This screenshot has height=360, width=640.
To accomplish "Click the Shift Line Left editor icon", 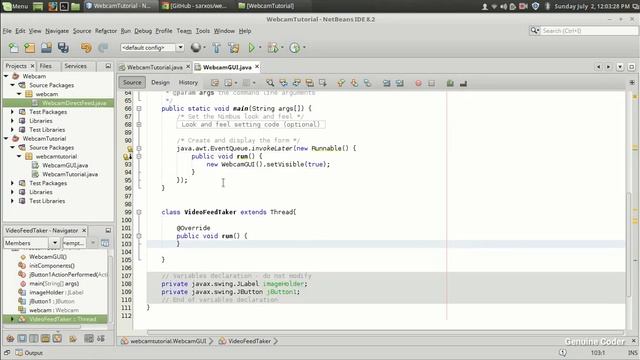I will [387, 83].
